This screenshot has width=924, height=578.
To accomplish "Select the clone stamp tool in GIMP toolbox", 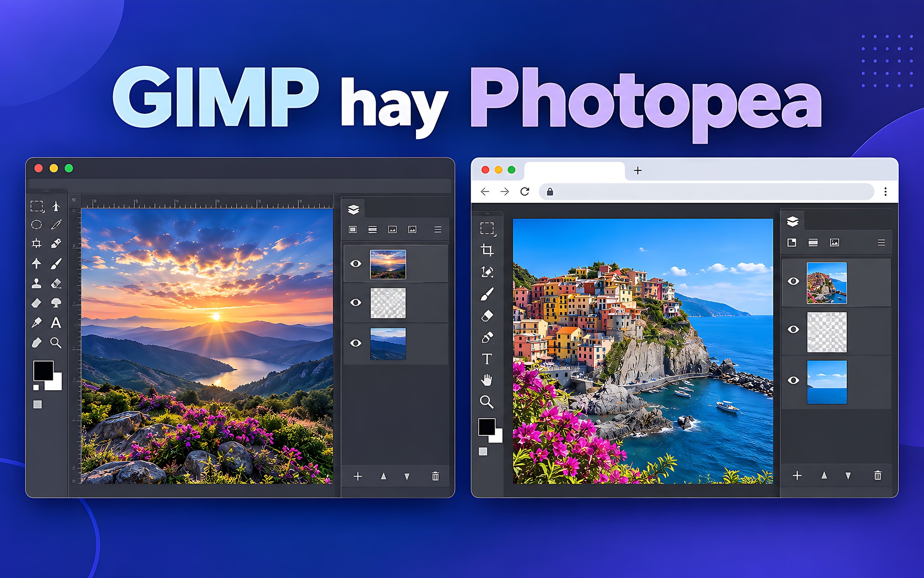I will [x=37, y=283].
